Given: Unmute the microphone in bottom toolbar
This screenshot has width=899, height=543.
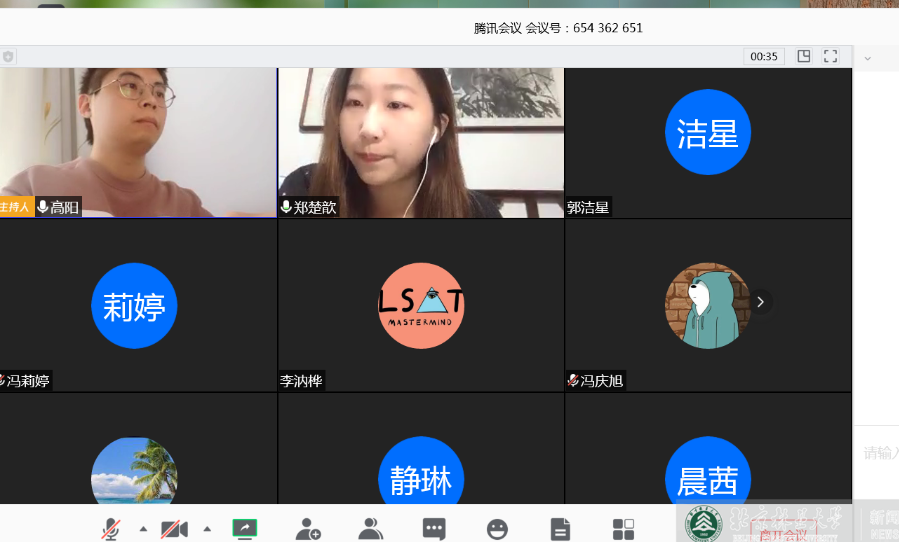Looking at the screenshot, I should pos(111,529).
